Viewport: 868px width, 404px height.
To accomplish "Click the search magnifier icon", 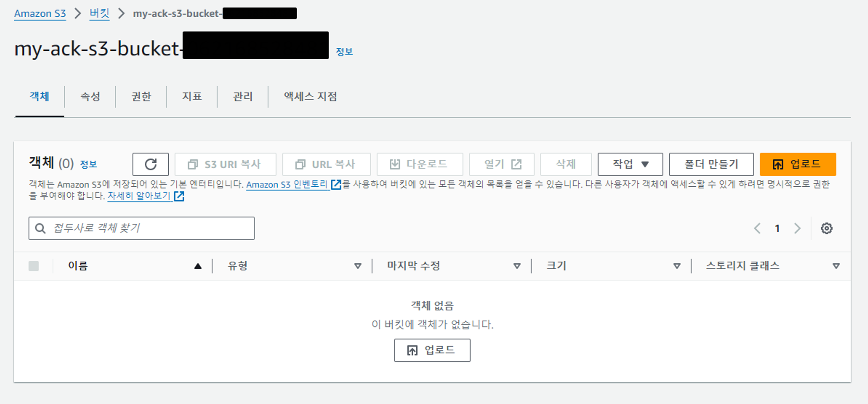I will click(x=40, y=228).
